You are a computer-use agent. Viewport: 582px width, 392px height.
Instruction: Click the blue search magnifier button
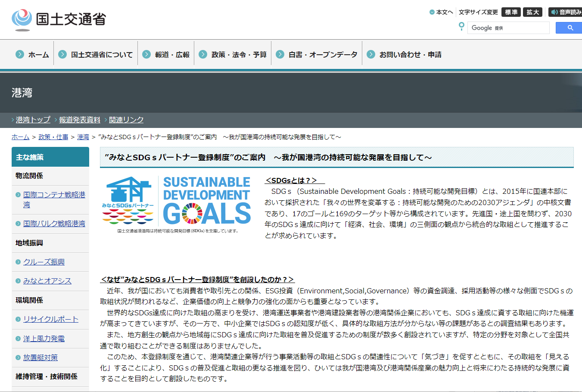pos(570,28)
